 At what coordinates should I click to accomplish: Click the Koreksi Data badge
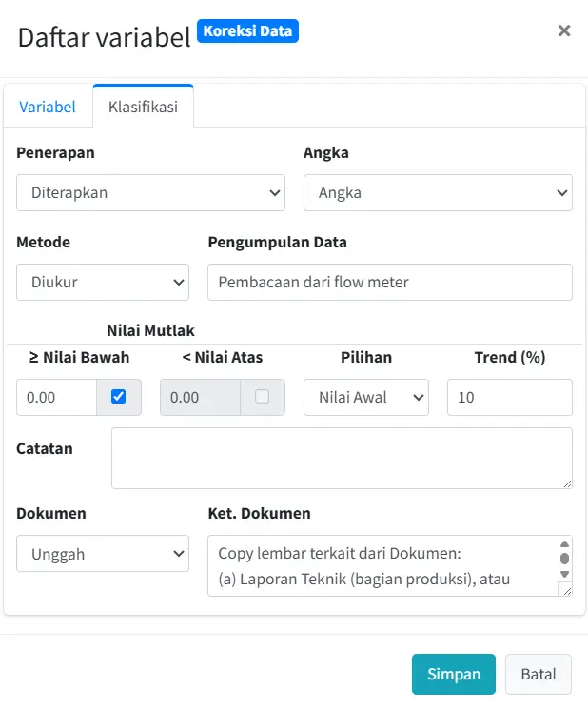point(247,31)
